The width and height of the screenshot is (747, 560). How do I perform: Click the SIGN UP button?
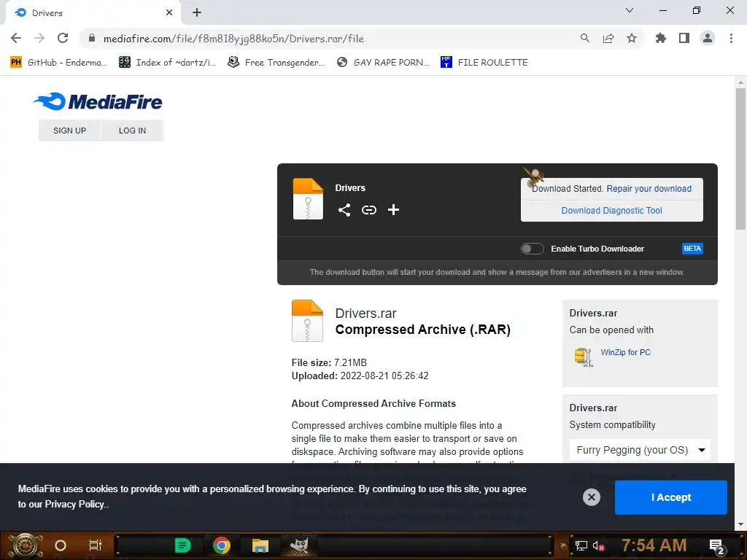point(69,131)
